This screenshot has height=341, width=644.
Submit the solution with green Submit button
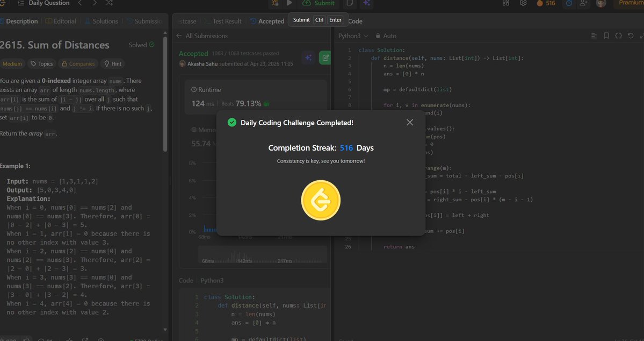coord(320,3)
